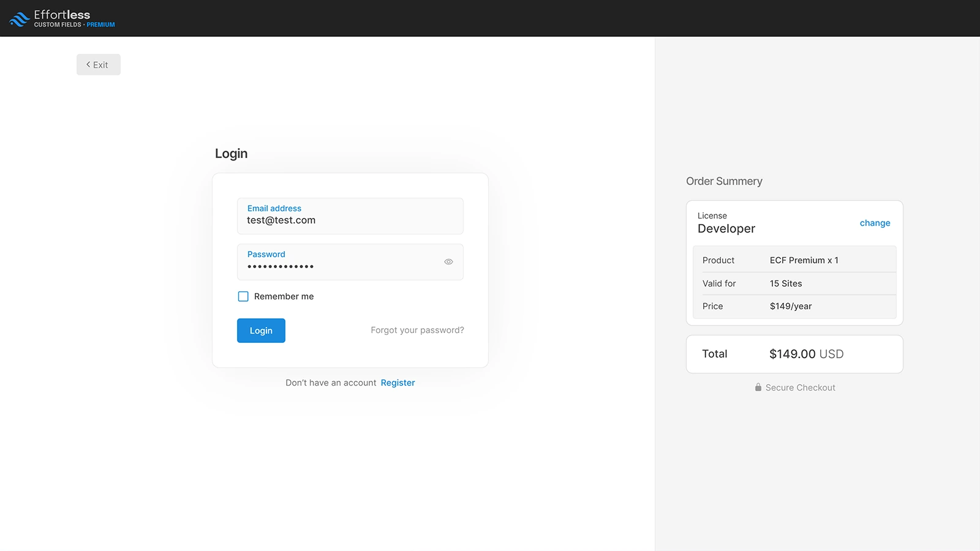Image resolution: width=980 pixels, height=551 pixels.
Task: Click the Exit button
Action: [x=98, y=64]
